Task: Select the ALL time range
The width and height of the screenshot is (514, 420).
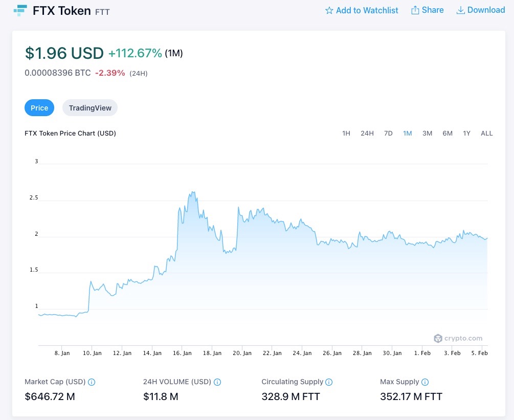Action: 487,134
